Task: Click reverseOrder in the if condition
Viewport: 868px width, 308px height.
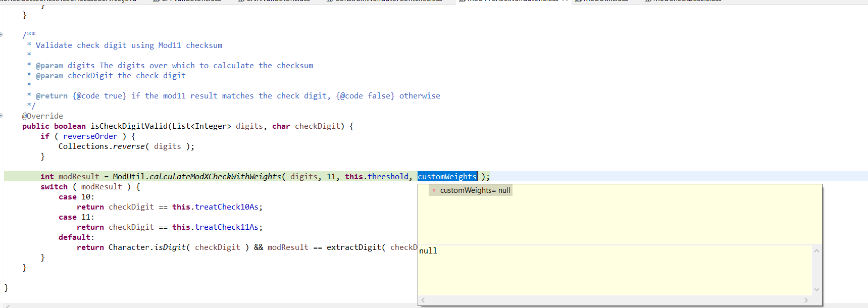Action: (90, 136)
